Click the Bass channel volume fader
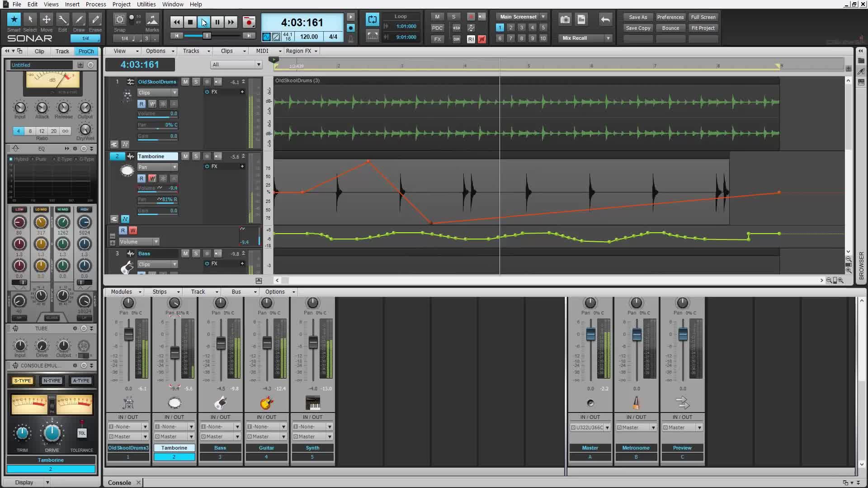868x488 pixels. (x=221, y=343)
